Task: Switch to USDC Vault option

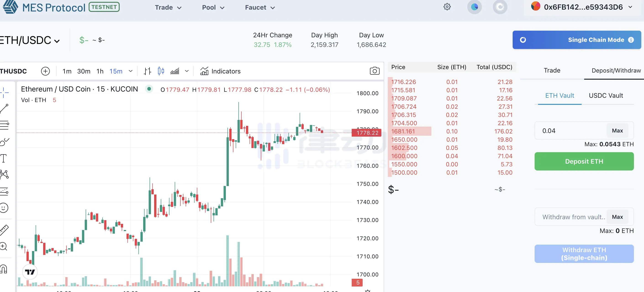Action: coord(606,96)
